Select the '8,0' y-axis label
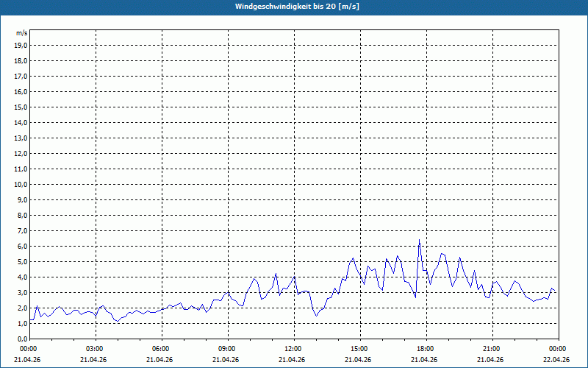 coord(22,215)
